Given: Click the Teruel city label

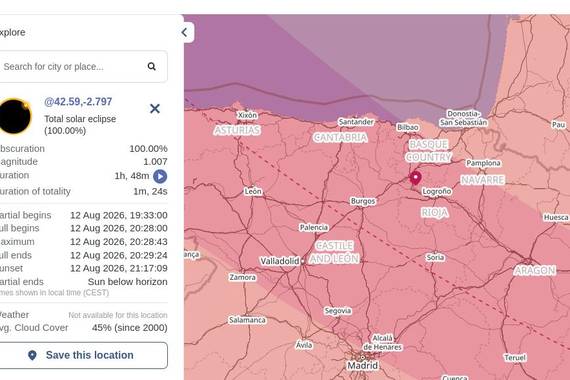Looking at the screenshot, I should [x=515, y=358].
